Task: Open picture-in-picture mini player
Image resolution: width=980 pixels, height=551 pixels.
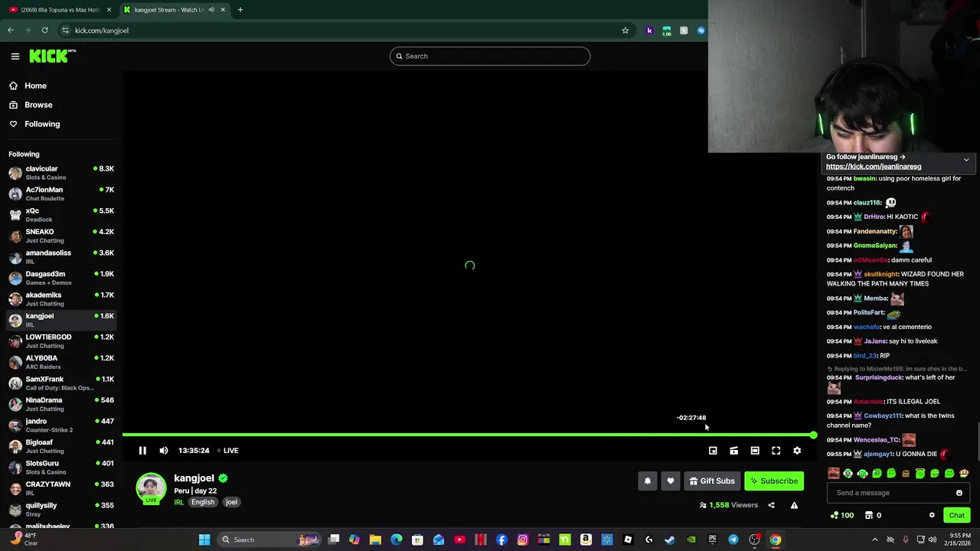Action: click(713, 451)
